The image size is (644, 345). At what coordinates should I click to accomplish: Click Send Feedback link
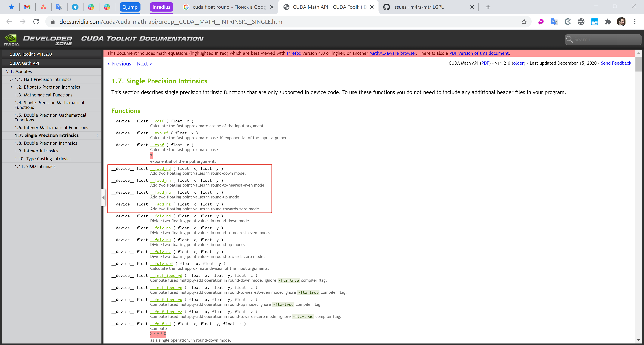click(x=616, y=63)
